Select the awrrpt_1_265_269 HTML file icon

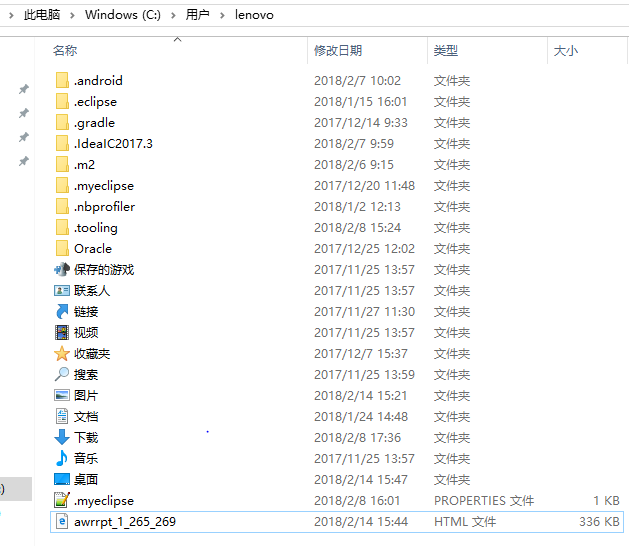(x=62, y=521)
